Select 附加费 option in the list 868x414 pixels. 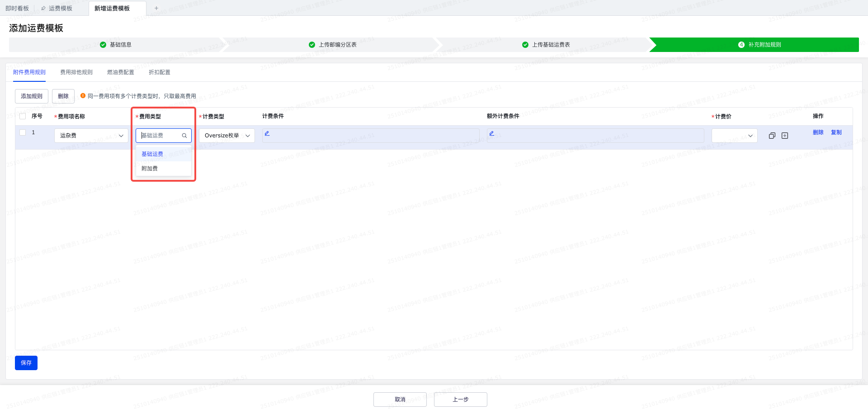164,169
